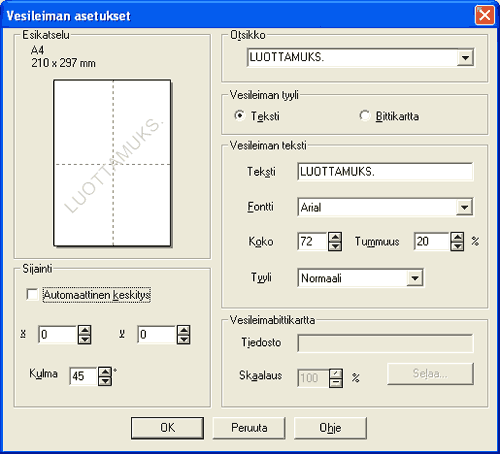This screenshot has width=500, height=454.
Task: Increase Koko font size with up arrow
Action: [335, 237]
